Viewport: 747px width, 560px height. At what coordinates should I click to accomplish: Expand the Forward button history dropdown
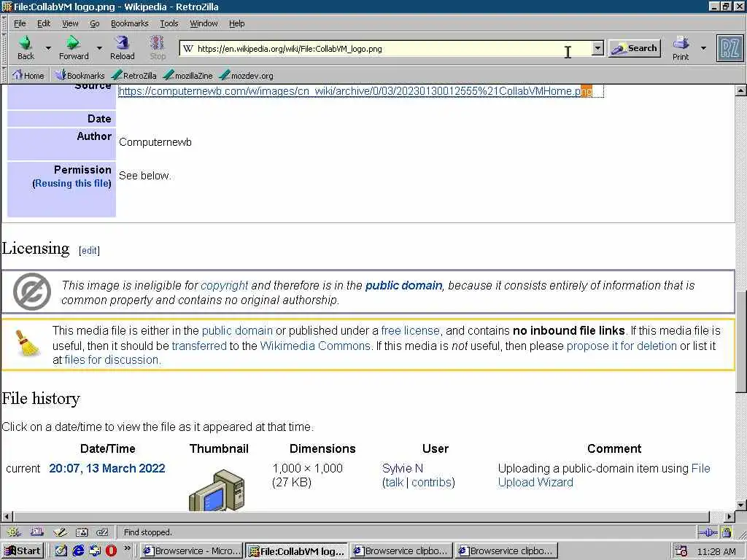click(99, 48)
